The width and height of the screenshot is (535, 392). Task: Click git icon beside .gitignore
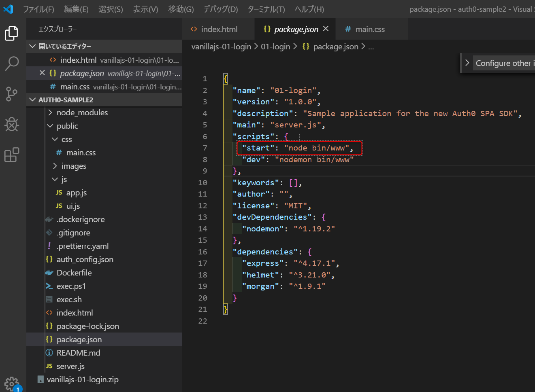[49, 233]
